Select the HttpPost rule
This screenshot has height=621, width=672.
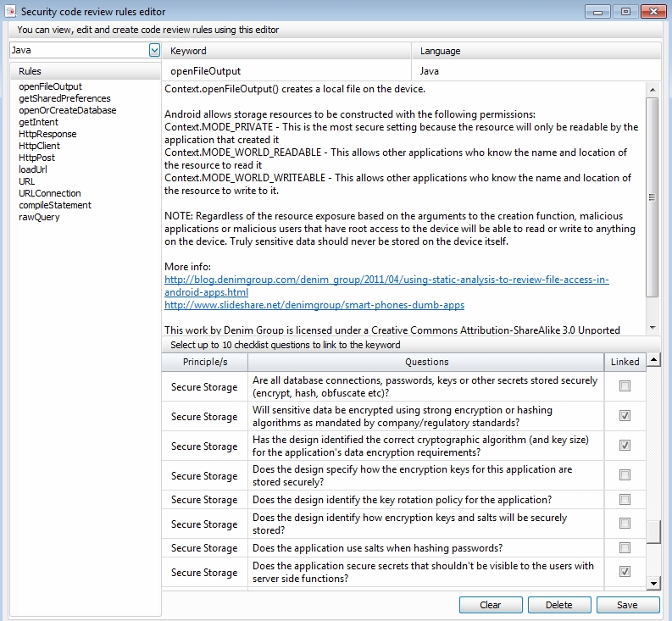click(36, 158)
